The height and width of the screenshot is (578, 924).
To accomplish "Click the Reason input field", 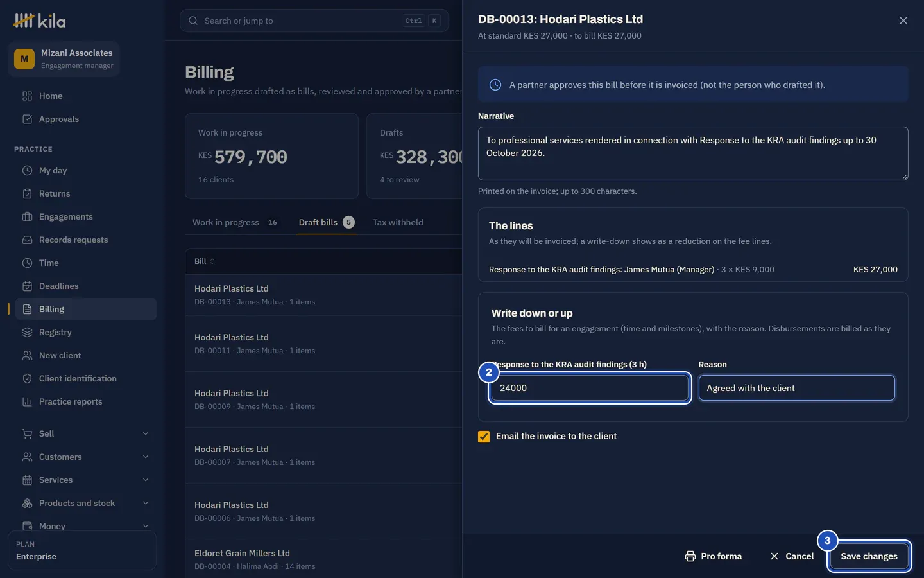I will pyautogui.click(x=796, y=388).
